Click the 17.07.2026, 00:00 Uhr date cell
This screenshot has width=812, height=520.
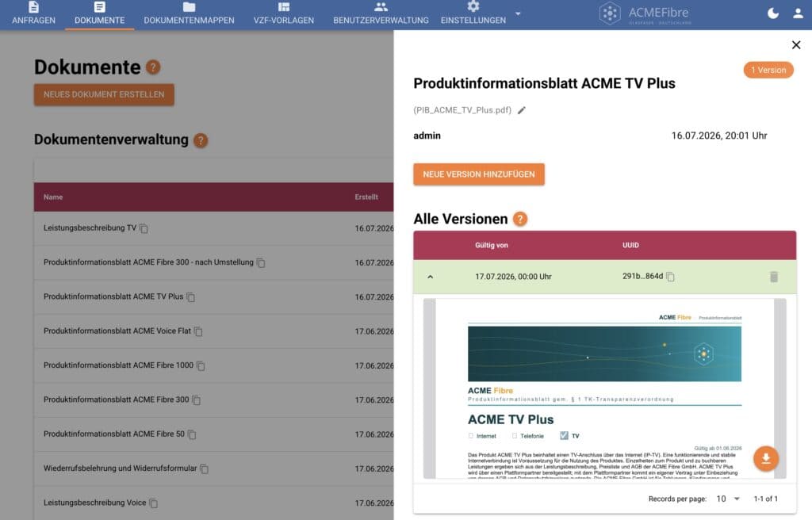pyautogui.click(x=513, y=277)
